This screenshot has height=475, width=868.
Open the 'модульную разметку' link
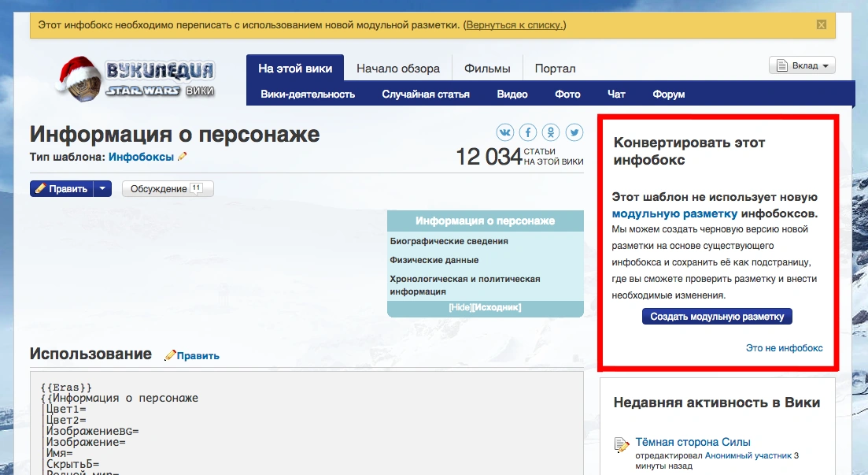[674, 213]
